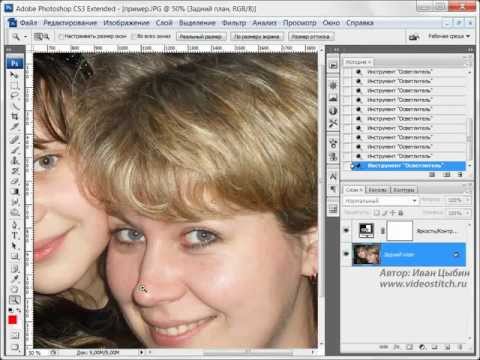Open the layer fill slider arrow
The width and height of the screenshot is (480, 360).
click(468, 212)
